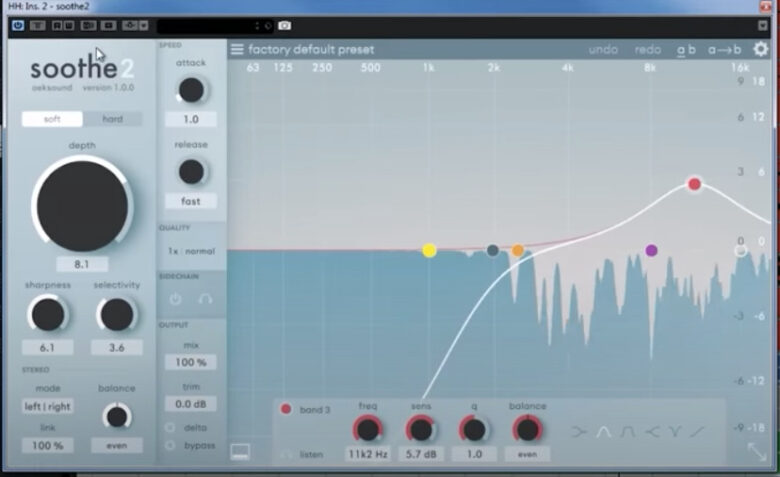Select the purple band node
Viewport: 780px width, 477px height.
[x=651, y=250]
